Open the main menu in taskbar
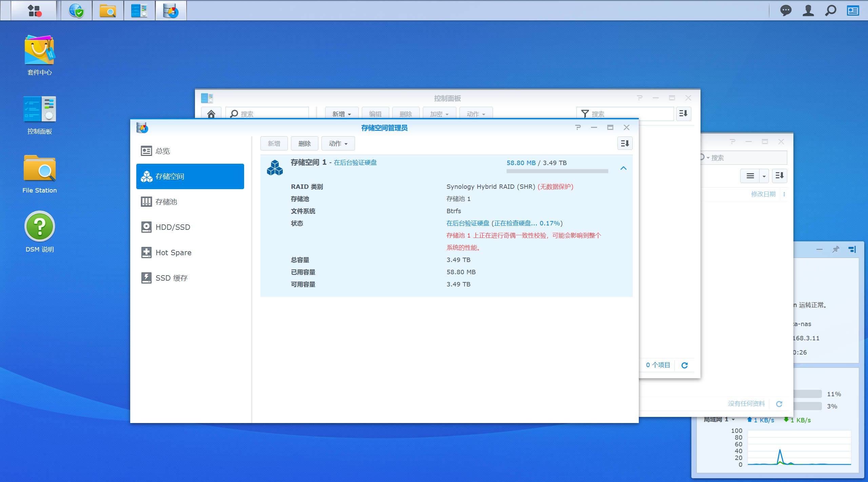Viewport: 868px width, 482px height. click(34, 11)
